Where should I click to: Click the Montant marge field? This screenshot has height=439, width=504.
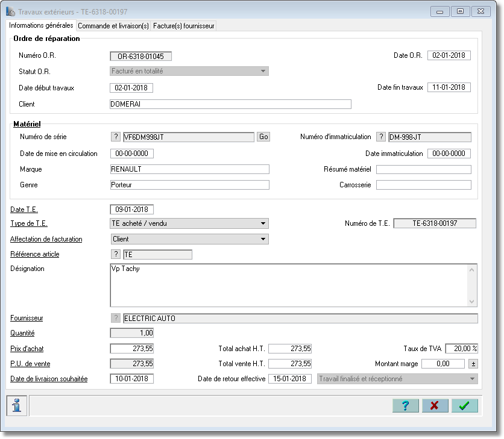[443, 364]
